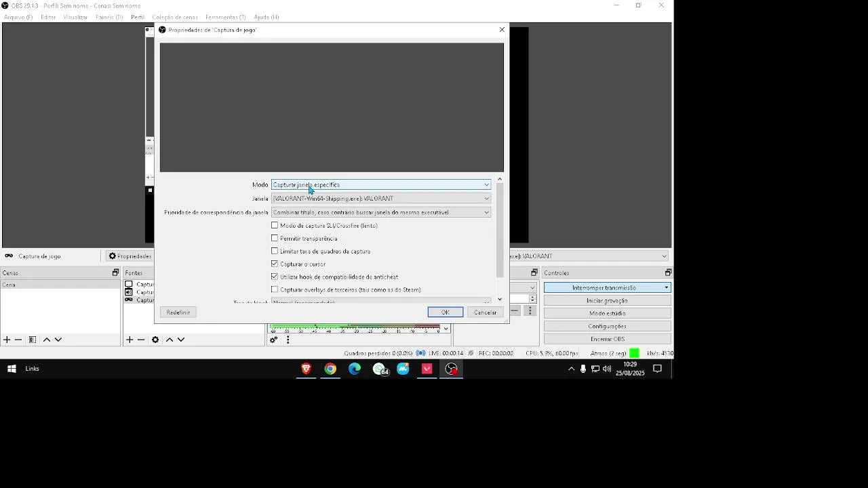Open the Editar menu
Image resolution: width=868 pixels, height=488 pixels.
(48, 17)
